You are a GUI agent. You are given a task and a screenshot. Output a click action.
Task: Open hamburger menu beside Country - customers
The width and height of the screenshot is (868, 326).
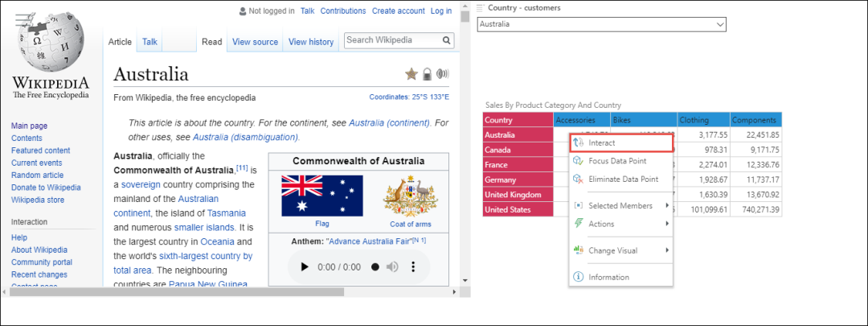point(479,8)
